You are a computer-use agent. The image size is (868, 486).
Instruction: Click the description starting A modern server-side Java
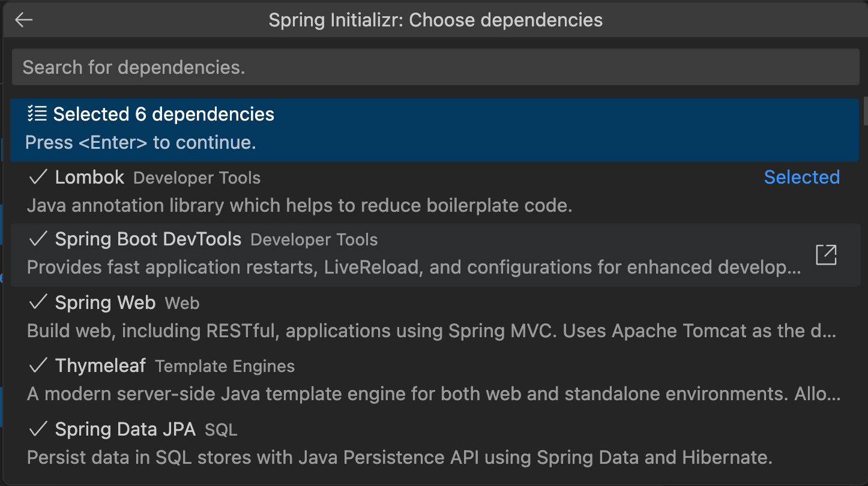[433, 394]
